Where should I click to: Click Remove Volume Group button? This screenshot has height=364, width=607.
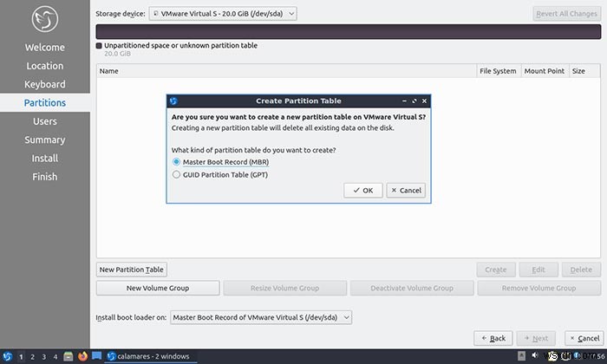click(538, 289)
